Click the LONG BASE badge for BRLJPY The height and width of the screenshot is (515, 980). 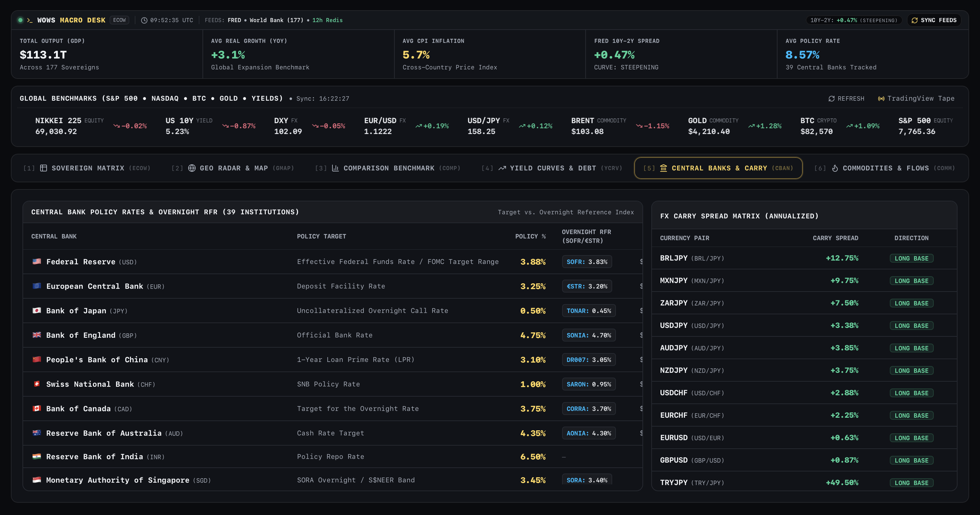point(912,258)
